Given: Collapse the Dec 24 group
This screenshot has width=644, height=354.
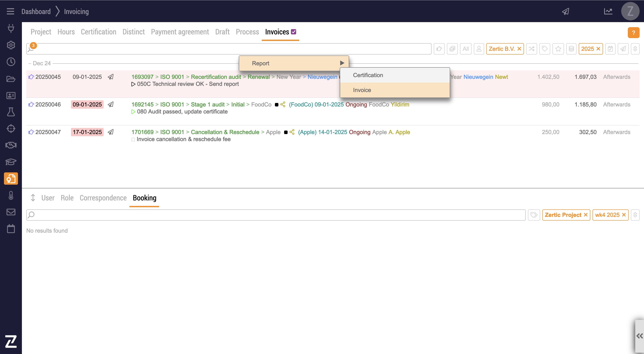Looking at the screenshot, I should click(x=30, y=64).
